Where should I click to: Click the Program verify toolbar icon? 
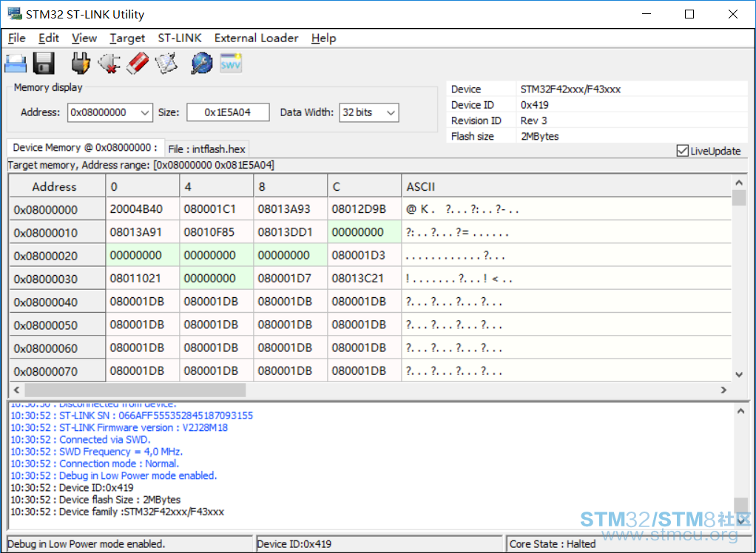tap(167, 63)
